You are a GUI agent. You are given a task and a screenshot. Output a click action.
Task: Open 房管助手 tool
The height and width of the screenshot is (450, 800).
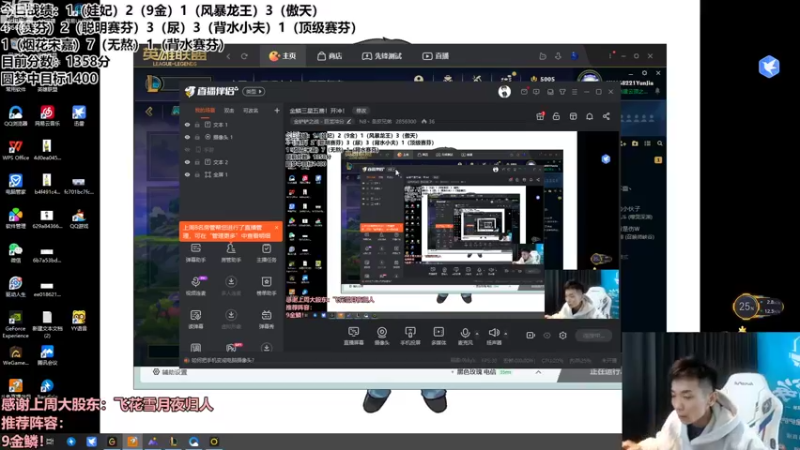(x=231, y=253)
